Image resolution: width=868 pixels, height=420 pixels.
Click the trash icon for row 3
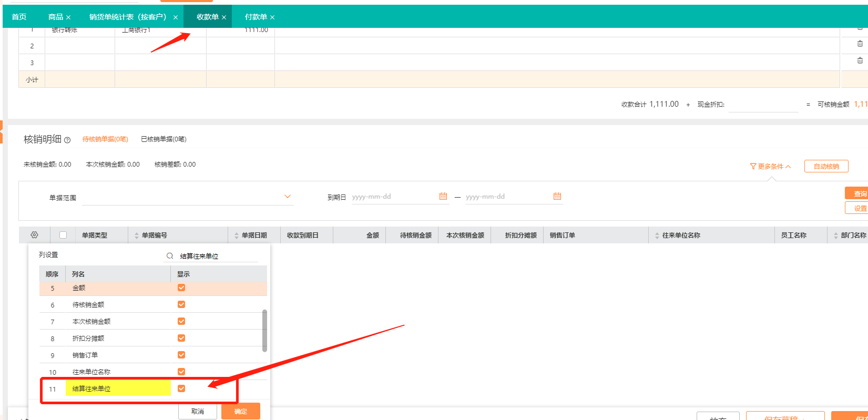point(860,60)
